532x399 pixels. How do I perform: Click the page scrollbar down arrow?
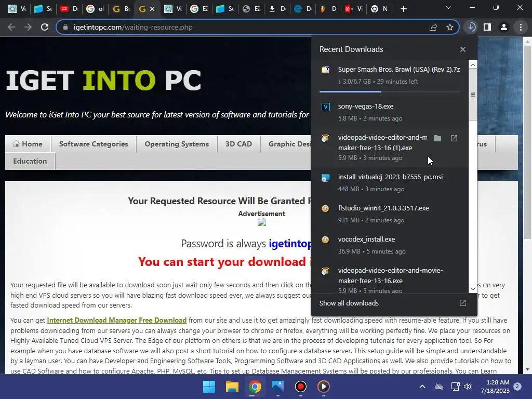click(528, 369)
